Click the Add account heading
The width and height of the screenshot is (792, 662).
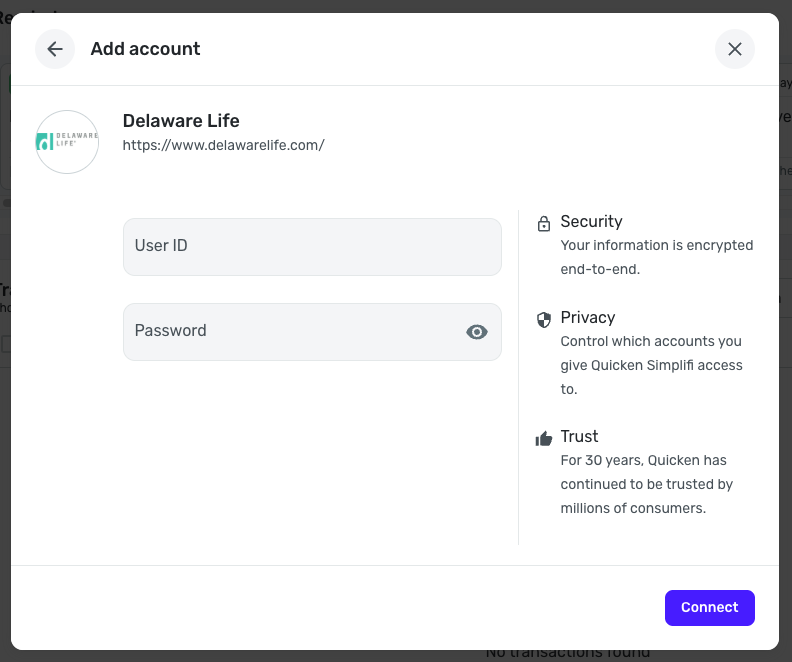[145, 49]
